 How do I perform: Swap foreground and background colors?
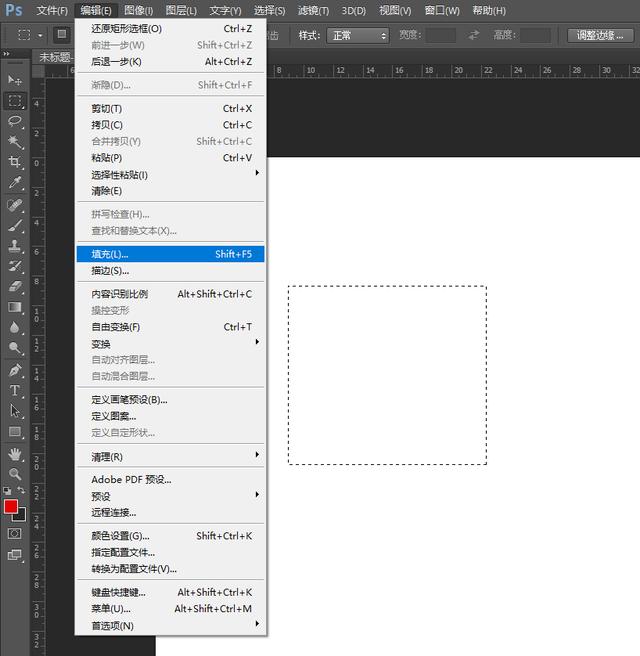(x=21, y=490)
